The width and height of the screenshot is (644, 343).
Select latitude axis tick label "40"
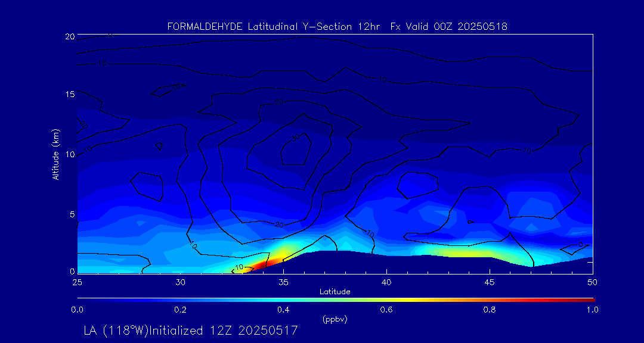tap(386, 282)
